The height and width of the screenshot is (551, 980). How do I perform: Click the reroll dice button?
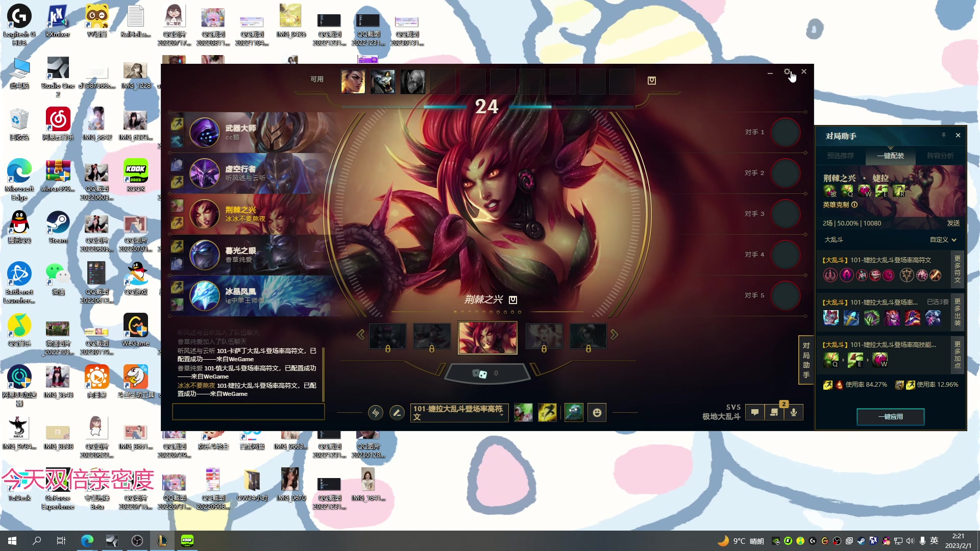(487, 373)
